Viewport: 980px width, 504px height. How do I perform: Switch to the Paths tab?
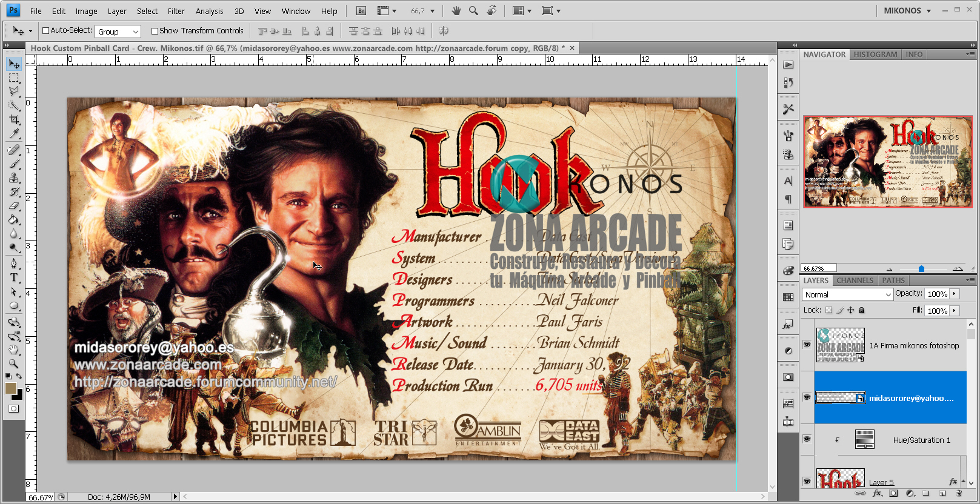tap(893, 280)
